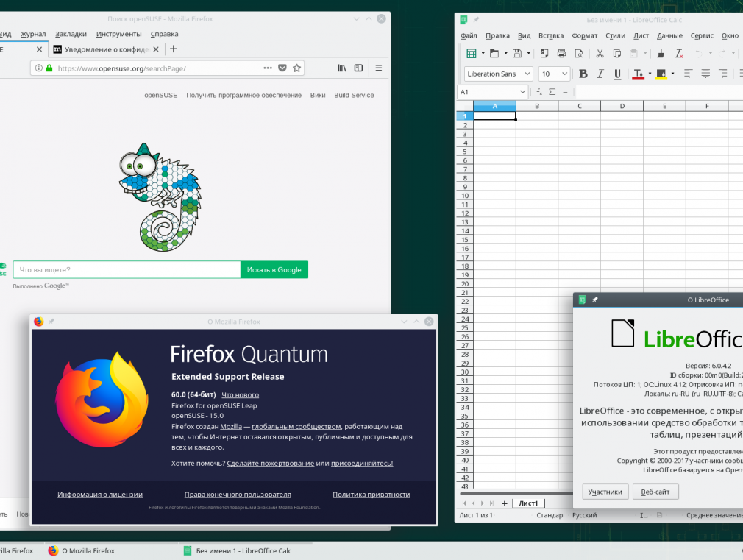Screen dimensions: 743x560
Task: Open the Закладки menu in Firefox
Action: pos(71,34)
